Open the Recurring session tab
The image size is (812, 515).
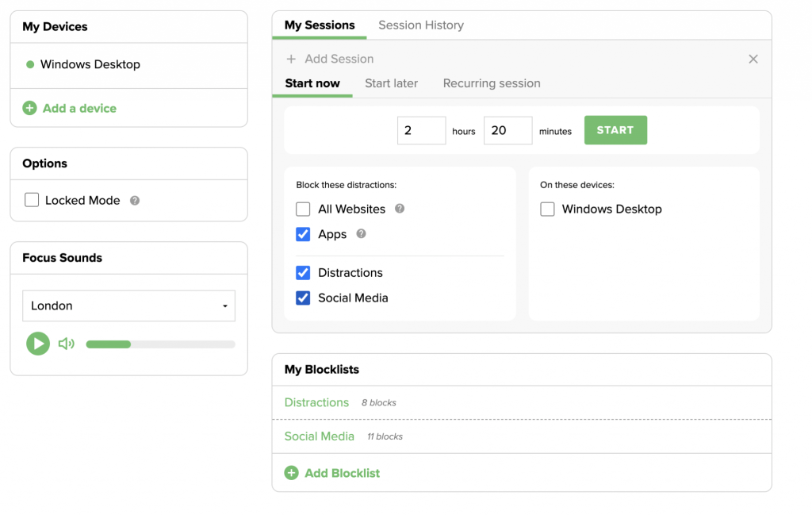pos(491,83)
